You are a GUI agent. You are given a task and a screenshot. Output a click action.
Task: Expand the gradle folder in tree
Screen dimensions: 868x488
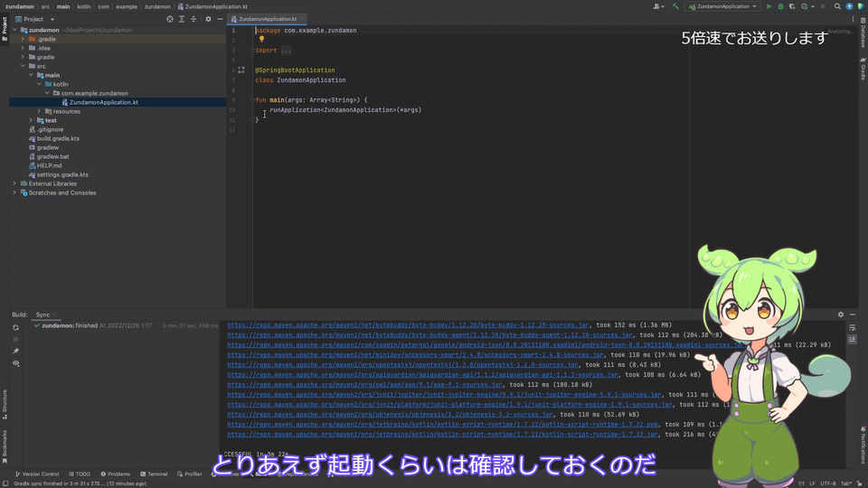click(x=23, y=57)
